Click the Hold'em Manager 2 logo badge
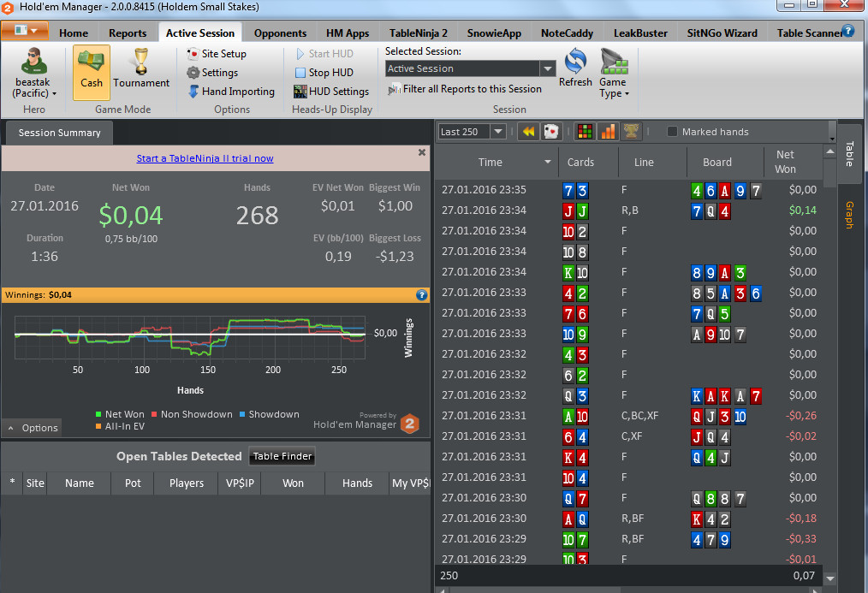 410,424
